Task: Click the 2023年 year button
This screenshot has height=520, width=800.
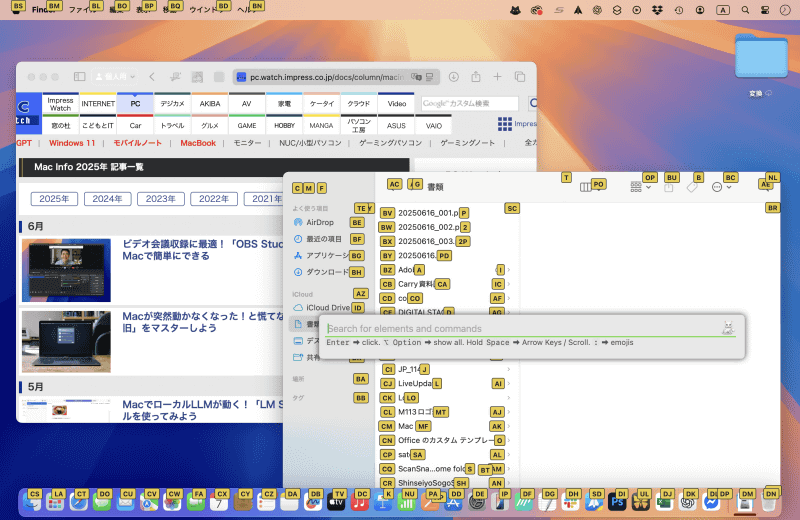Action: [x=161, y=199]
